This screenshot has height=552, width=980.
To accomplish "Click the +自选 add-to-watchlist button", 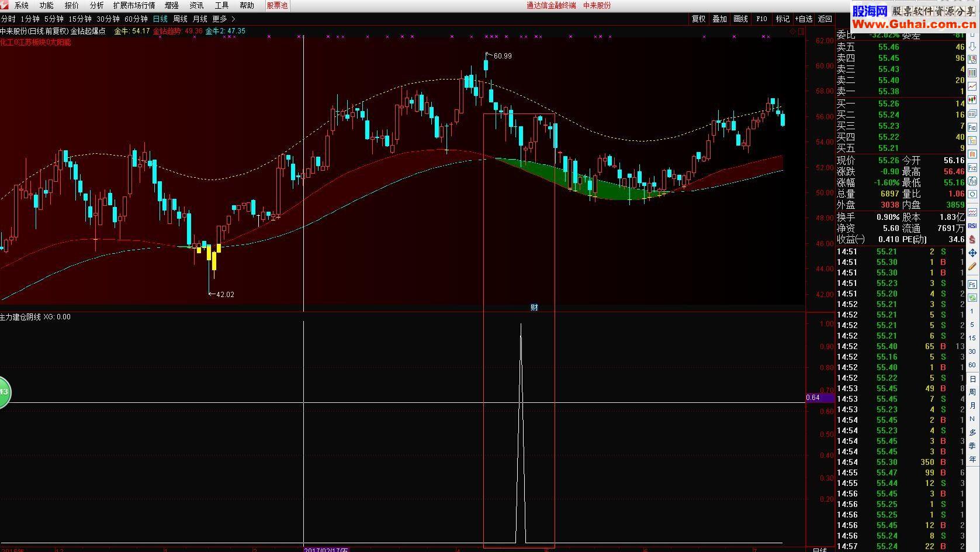I will click(804, 19).
